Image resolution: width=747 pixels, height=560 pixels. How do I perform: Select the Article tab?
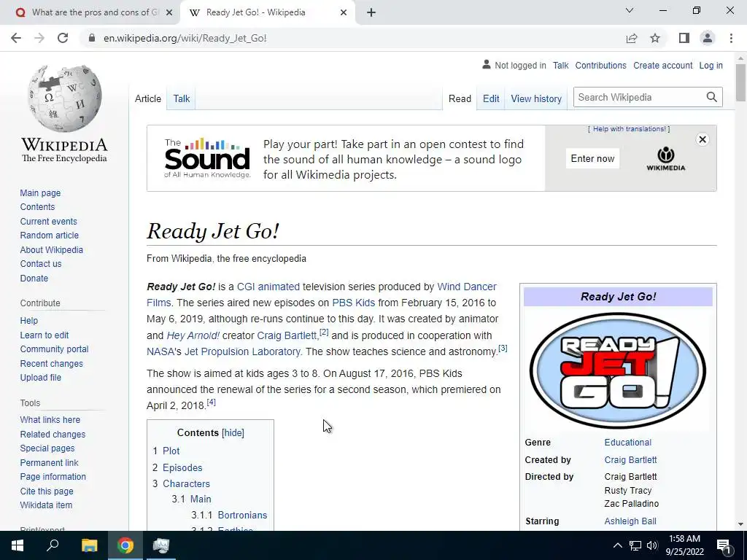tap(147, 98)
